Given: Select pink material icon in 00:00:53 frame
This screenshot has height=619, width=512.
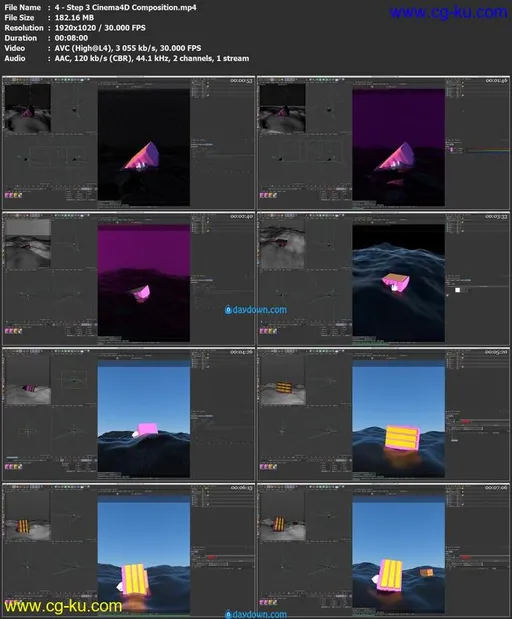Looking at the screenshot, I should 7,195.
